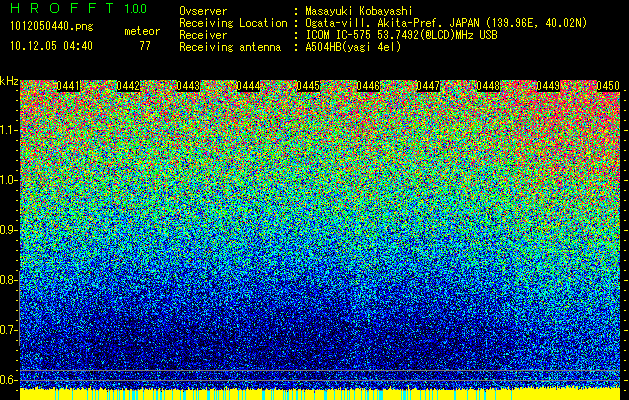Click the 0.8 frequency axis label
The height and width of the screenshot is (400, 629).
click(x=9, y=280)
